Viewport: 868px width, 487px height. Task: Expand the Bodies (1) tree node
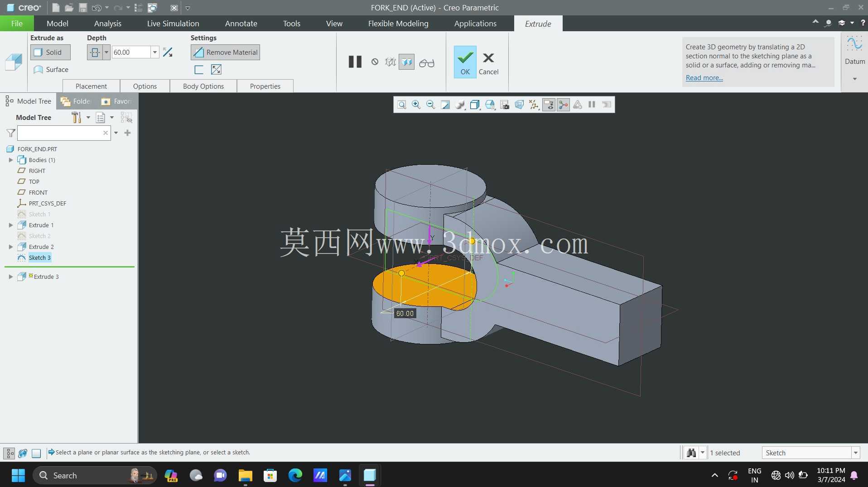11,160
